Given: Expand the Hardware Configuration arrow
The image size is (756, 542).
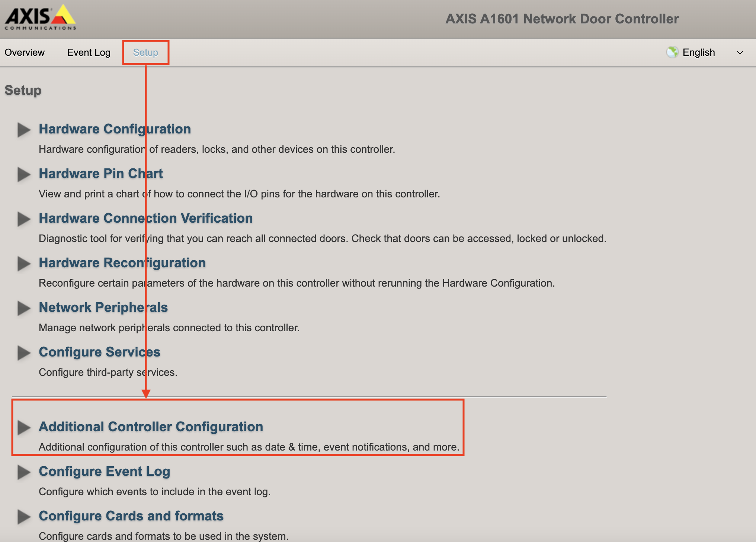Looking at the screenshot, I should coord(24,130).
